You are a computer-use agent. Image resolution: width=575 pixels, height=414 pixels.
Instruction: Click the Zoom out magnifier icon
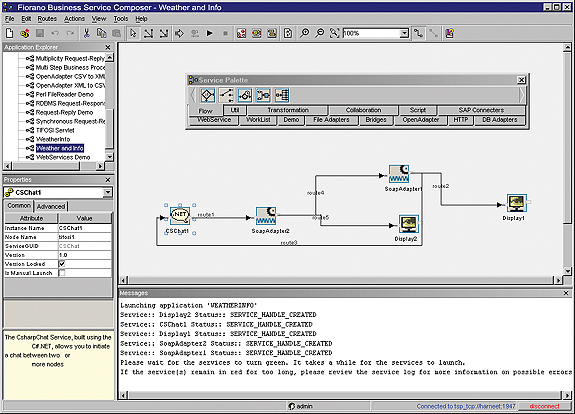(x=320, y=33)
